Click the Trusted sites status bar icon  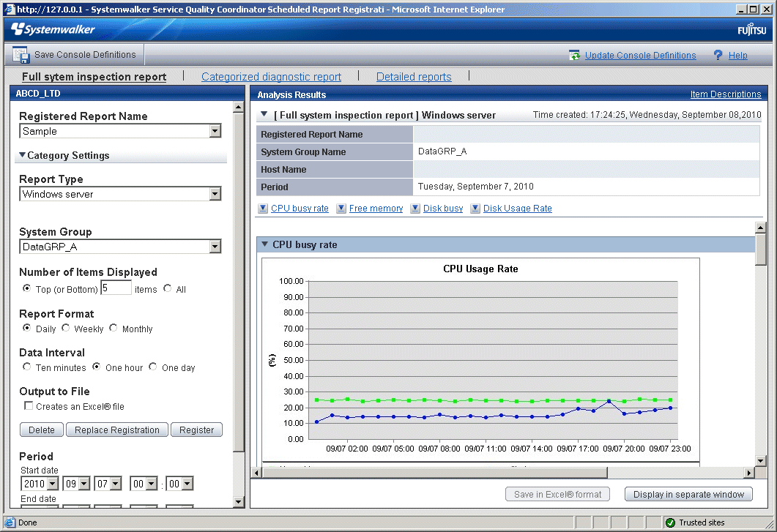[670, 522]
